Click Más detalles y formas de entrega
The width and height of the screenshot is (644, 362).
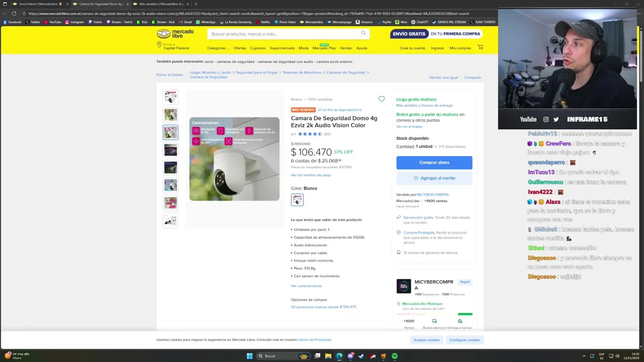pyautogui.click(x=424, y=106)
